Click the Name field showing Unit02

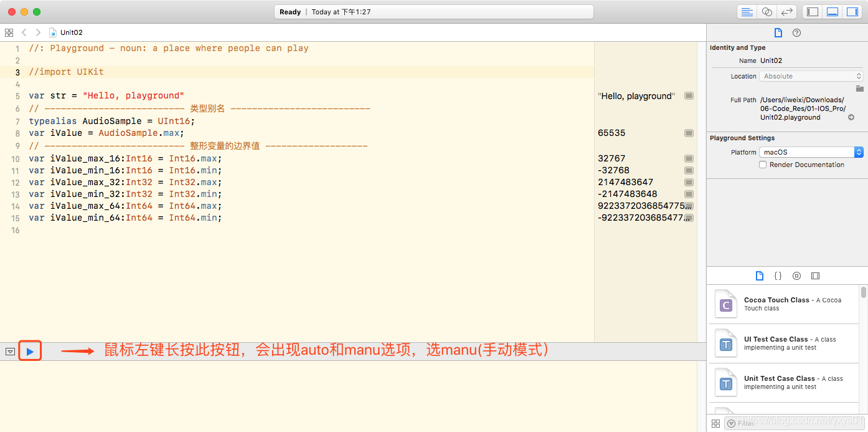811,60
